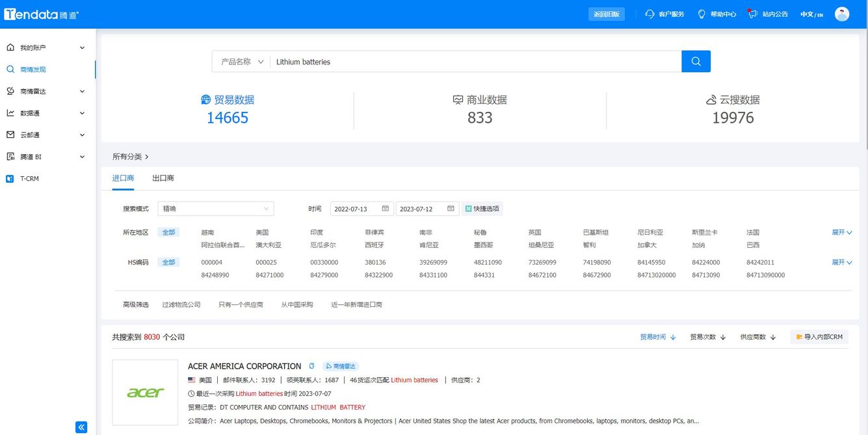This screenshot has height=435, width=868.
Task: Switch to the 出口商 tab
Action: click(x=163, y=178)
